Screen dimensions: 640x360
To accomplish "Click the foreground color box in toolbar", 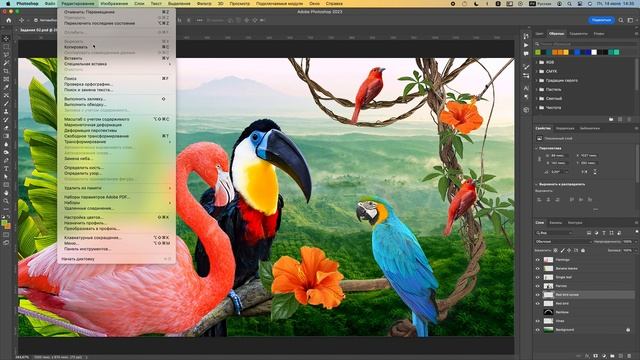I will [x=4, y=223].
